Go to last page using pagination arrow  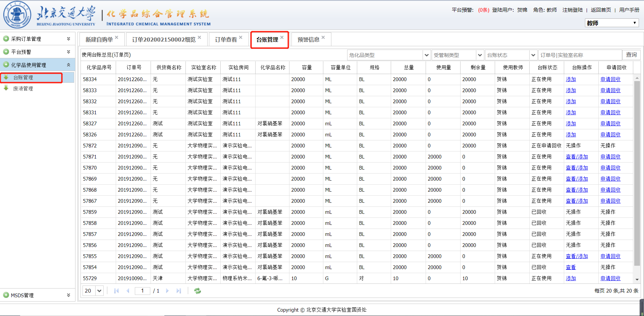tap(179, 291)
